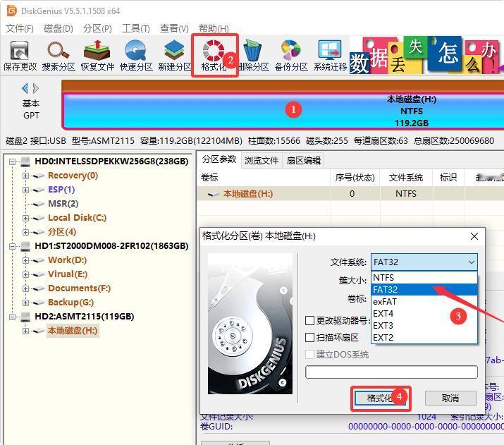This screenshot has width=504, height=445.
Task: Open the file system (文件系统) combo box
Action: click(424, 262)
